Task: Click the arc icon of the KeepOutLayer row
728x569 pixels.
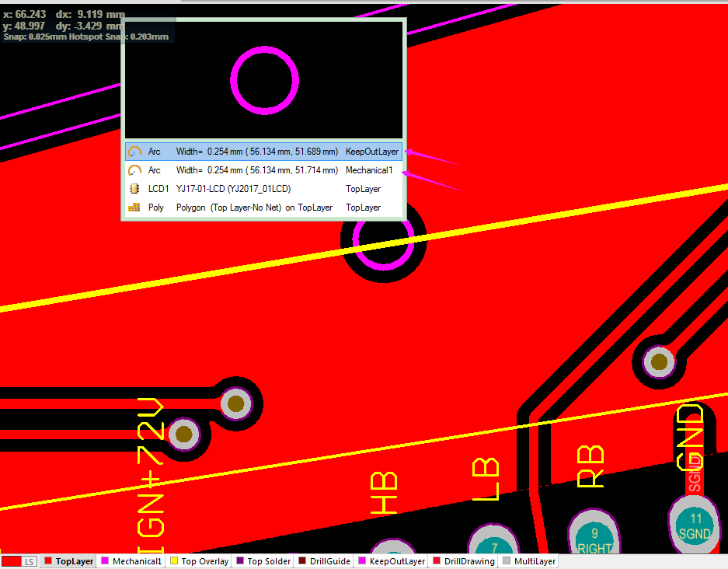Action: 134,152
